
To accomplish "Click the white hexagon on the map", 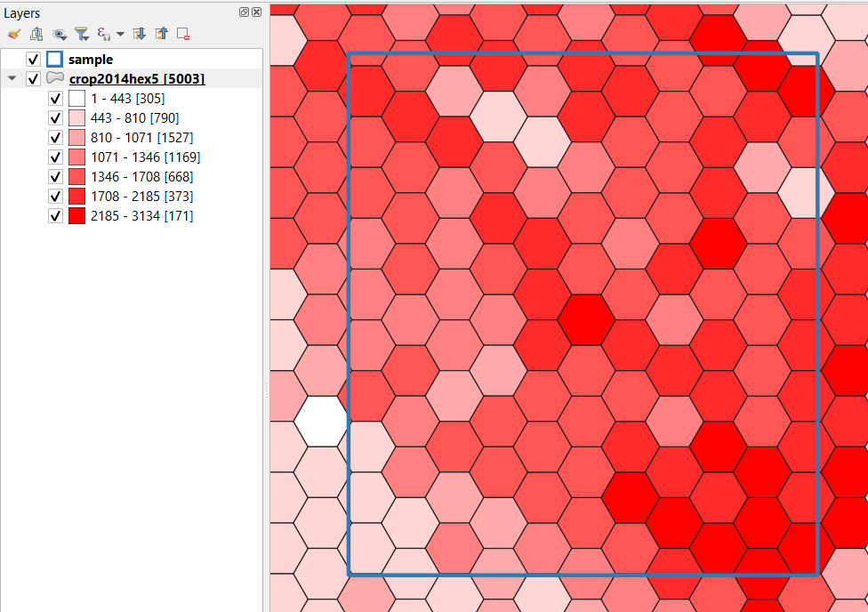I will 320,422.
